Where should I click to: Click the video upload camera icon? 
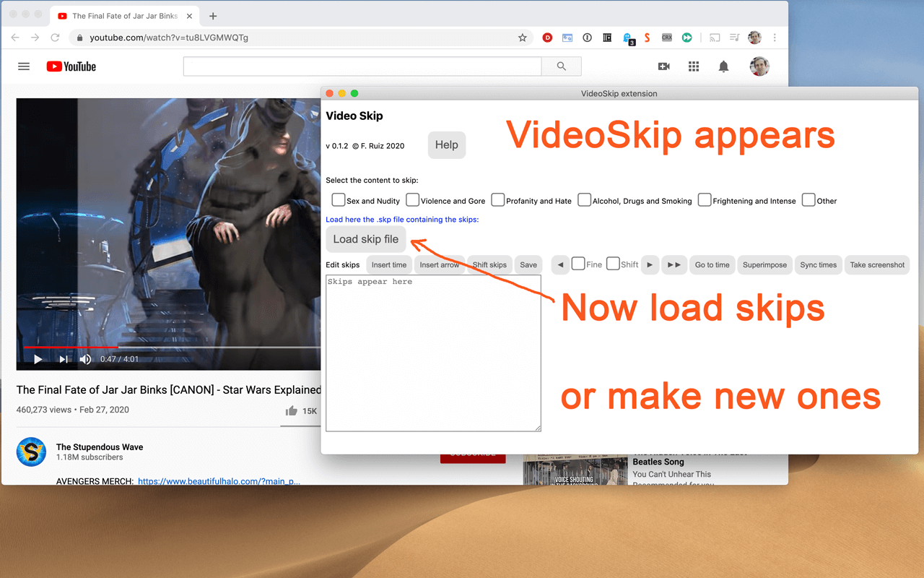click(x=663, y=66)
